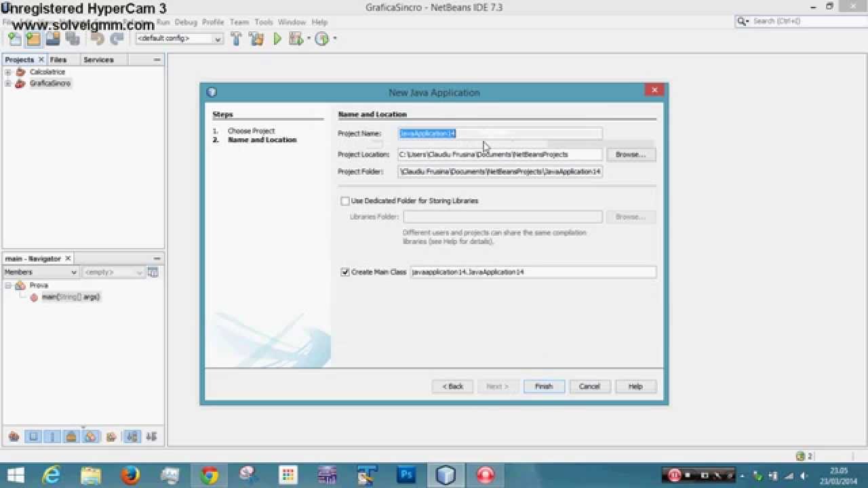Click the Navigator Javadoc window icon
Screen dimensions: 868x488
click(153, 272)
